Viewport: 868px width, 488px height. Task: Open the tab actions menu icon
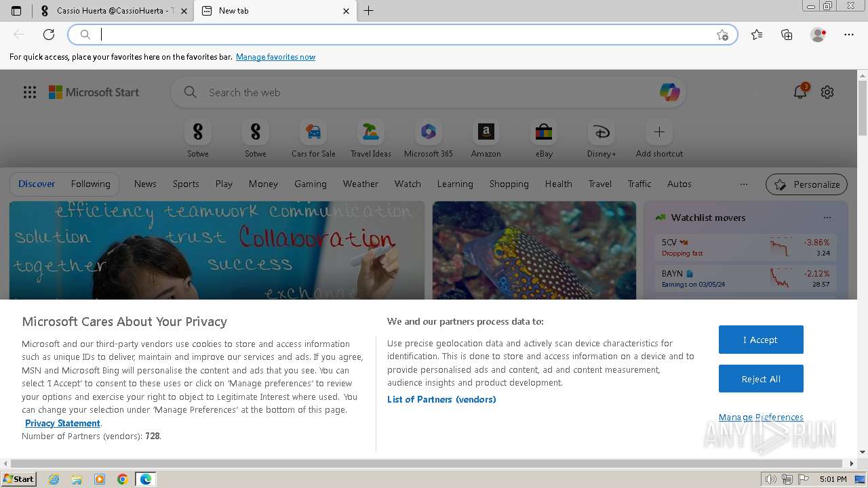16,11
